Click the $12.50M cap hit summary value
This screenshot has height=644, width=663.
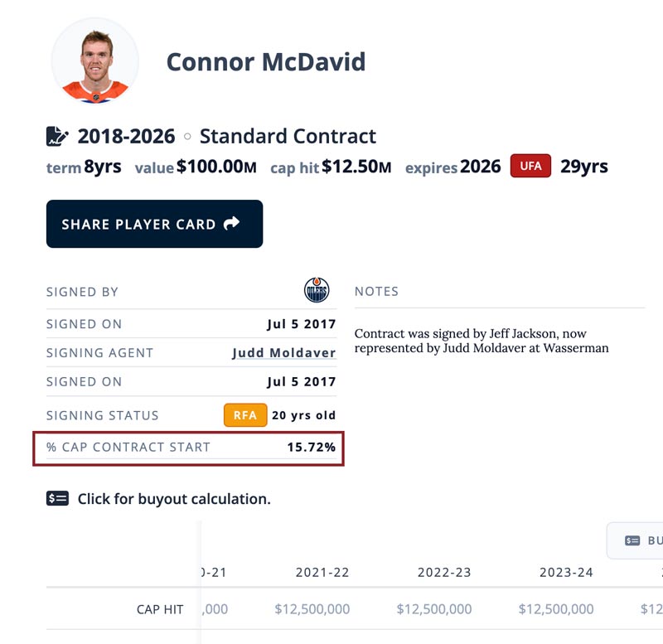point(356,166)
